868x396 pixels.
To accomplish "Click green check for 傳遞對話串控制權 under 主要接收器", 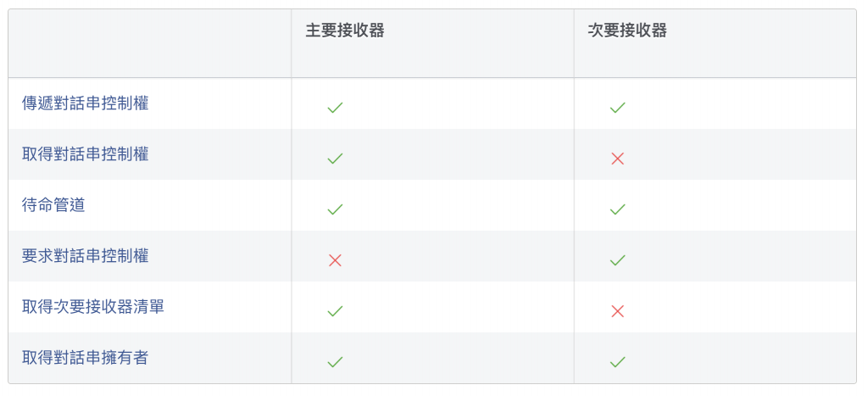I will pyautogui.click(x=335, y=108).
